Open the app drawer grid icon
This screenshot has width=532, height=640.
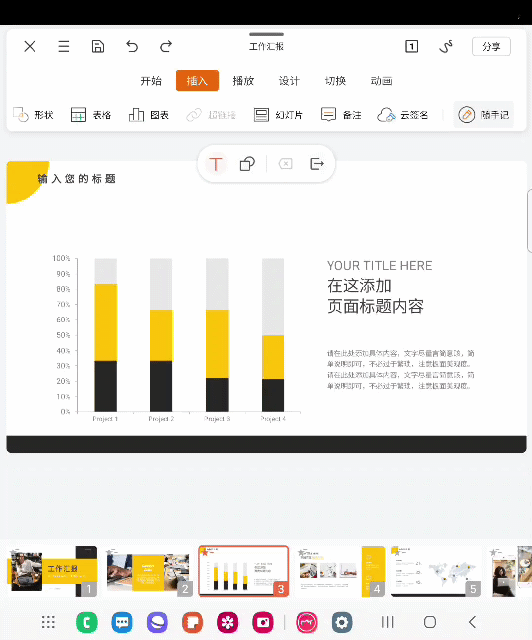pyautogui.click(x=48, y=622)
